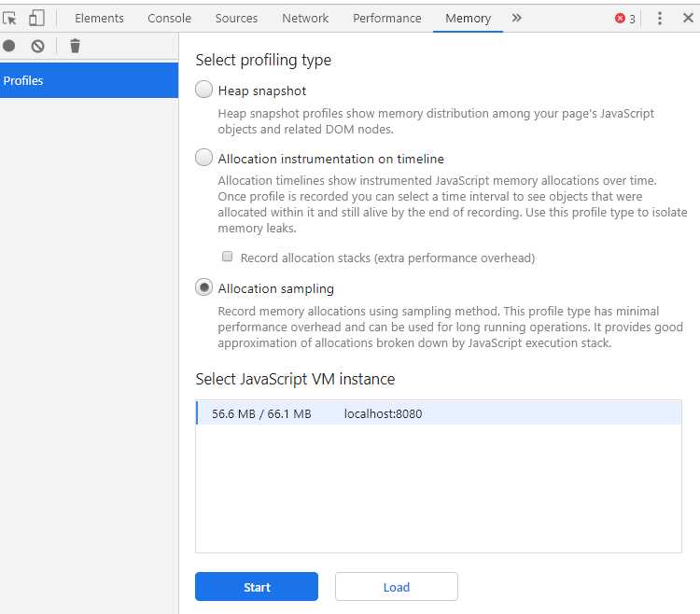Viewport: 700px width, 614px height.
Task: Click the record profile circle icon
Action: coord(9,46)
